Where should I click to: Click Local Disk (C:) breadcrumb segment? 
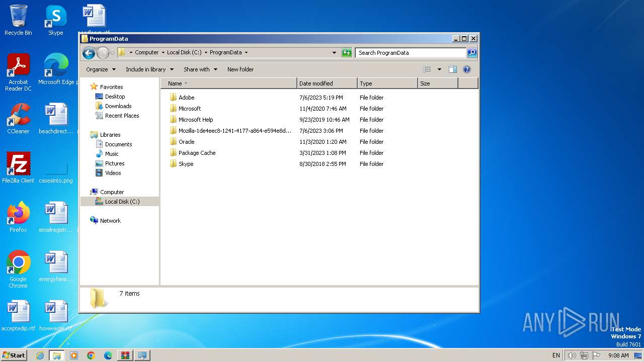click(184, 52)
